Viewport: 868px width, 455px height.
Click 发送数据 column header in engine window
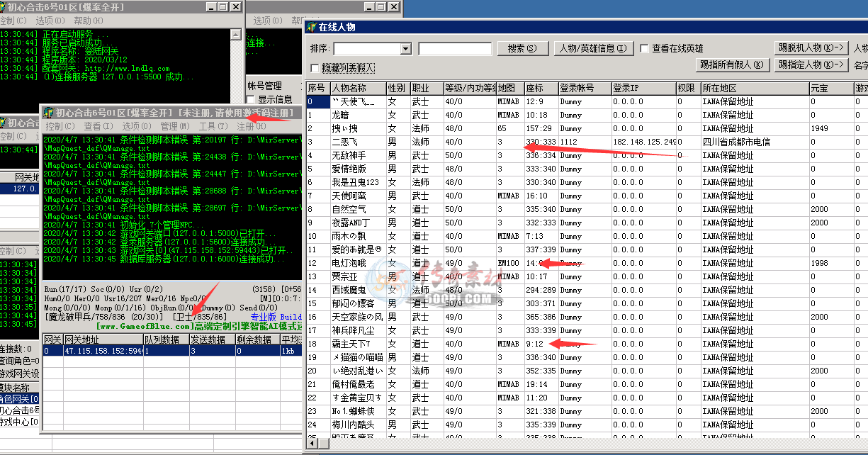point(211,340)
